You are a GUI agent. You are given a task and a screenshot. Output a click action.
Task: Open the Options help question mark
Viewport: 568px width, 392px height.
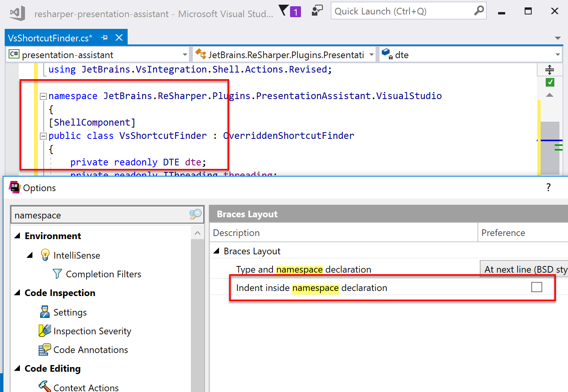548,187
